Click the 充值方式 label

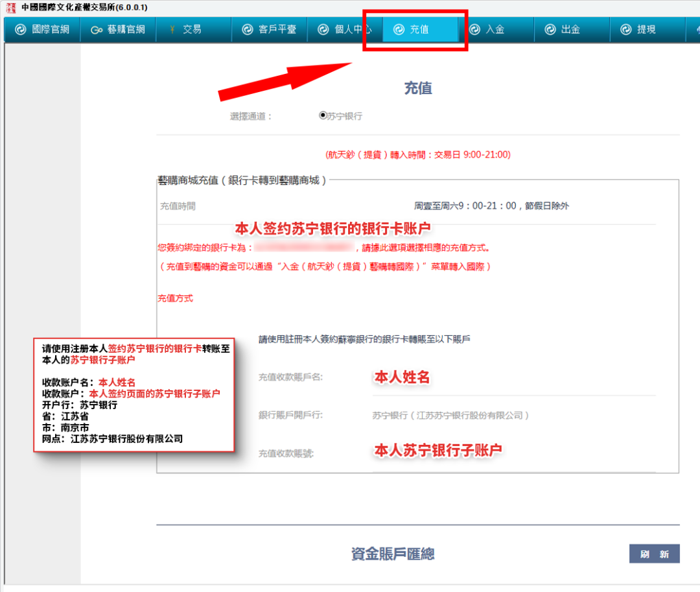pos(176,298)
